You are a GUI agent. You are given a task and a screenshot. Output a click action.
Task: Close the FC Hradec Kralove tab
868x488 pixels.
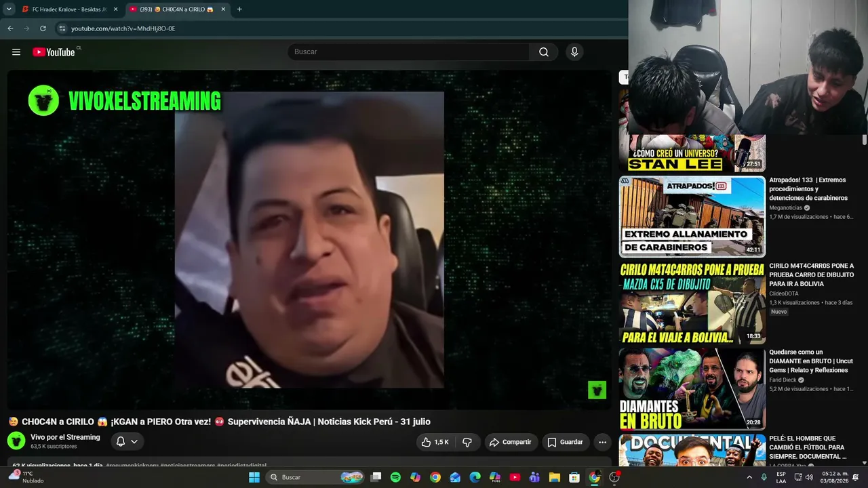tap(115, 9)
